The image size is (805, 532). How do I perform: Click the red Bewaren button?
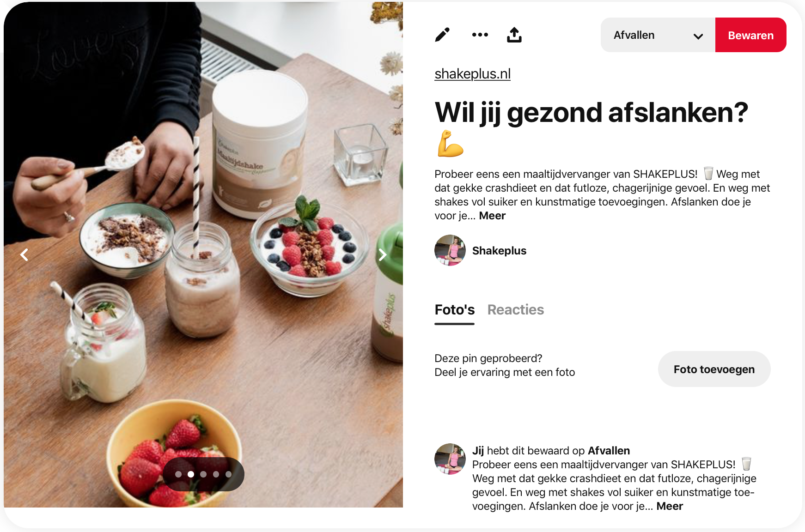pos(751,35)
